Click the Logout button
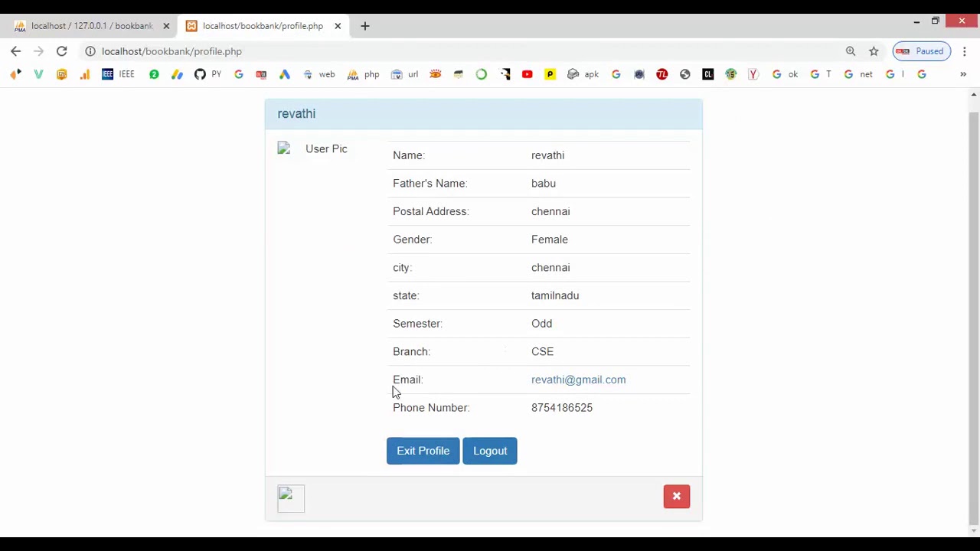This screenshot has height=551, width=980. tap(490, 451)
